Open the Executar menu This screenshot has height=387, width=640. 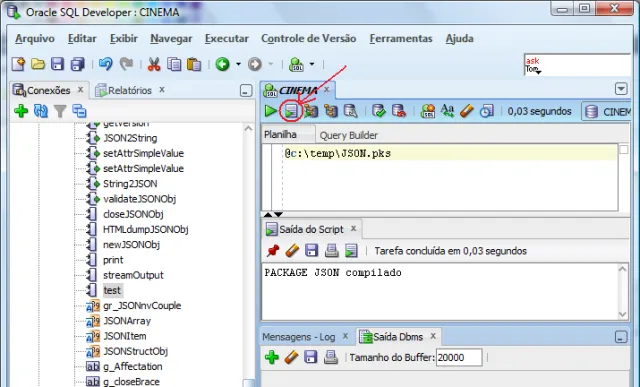(227, 38)
